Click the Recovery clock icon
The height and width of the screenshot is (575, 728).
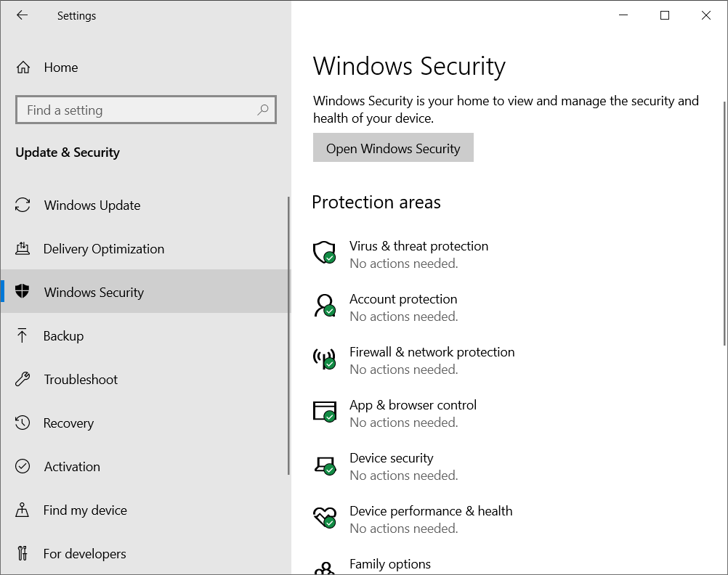tap(23, 423)
